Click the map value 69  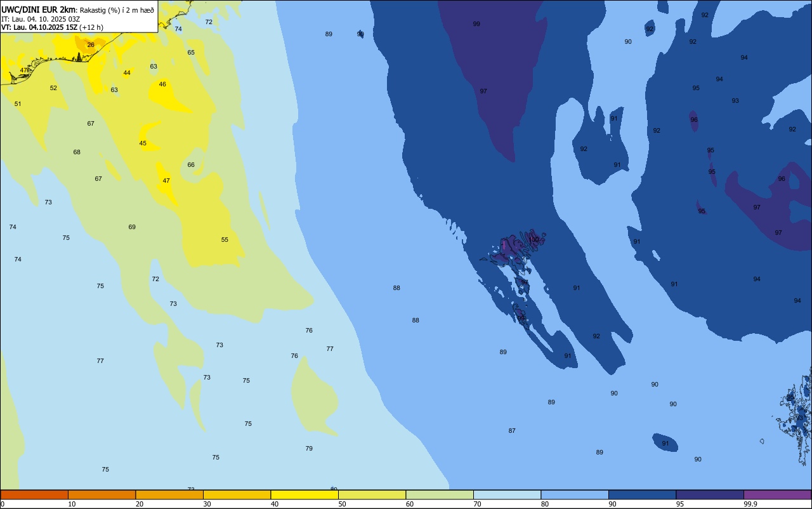[x=132, y=227]
